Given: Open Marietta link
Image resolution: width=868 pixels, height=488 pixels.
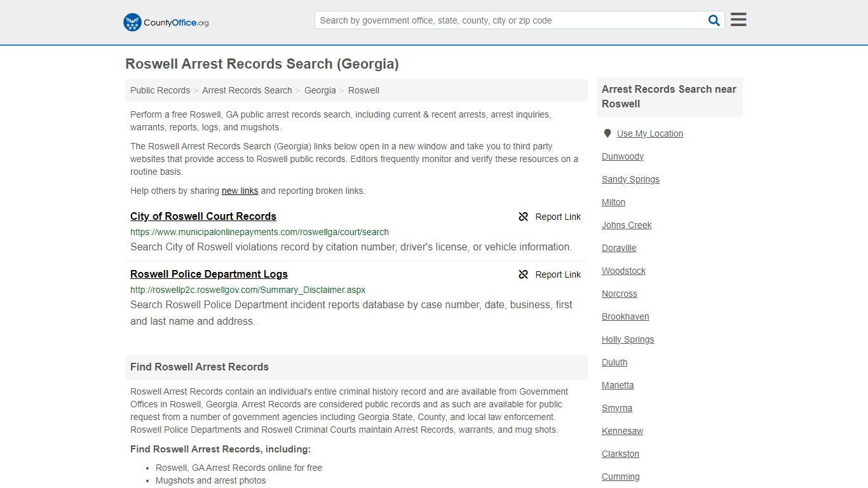Looking at the screenshot, I should (x=618, y=385).
